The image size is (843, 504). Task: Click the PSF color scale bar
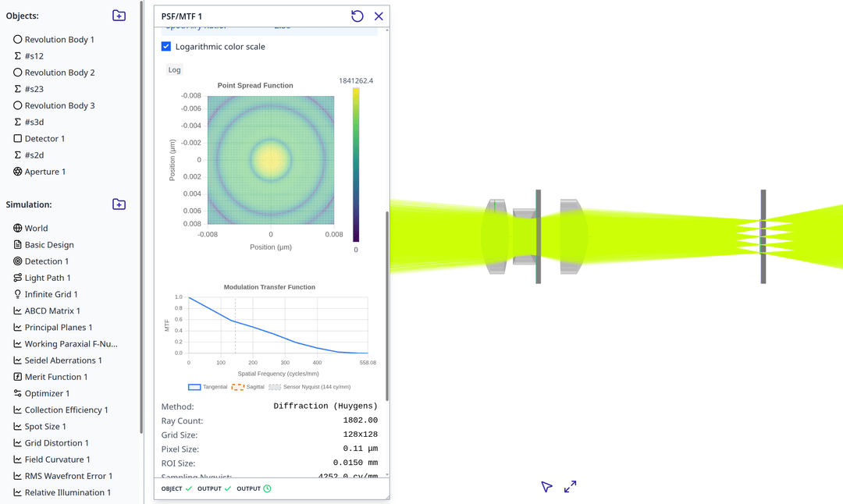coord(356,165)
